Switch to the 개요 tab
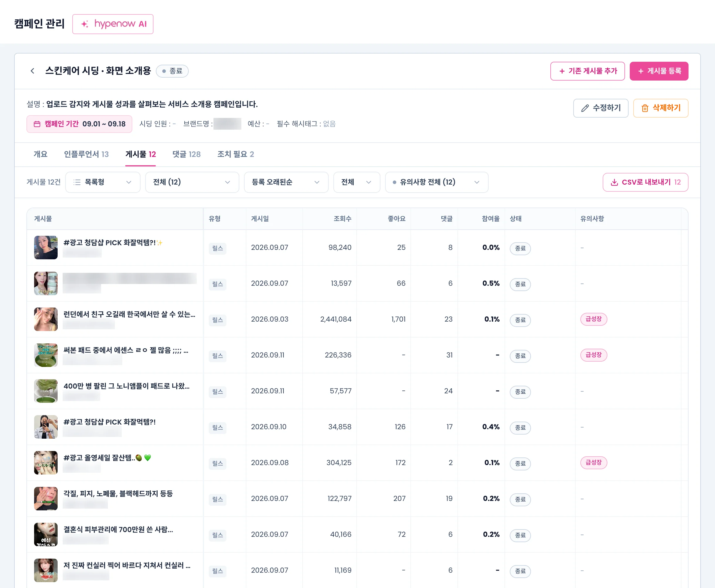This screenshot has height=588, width=715. [40, 154]
